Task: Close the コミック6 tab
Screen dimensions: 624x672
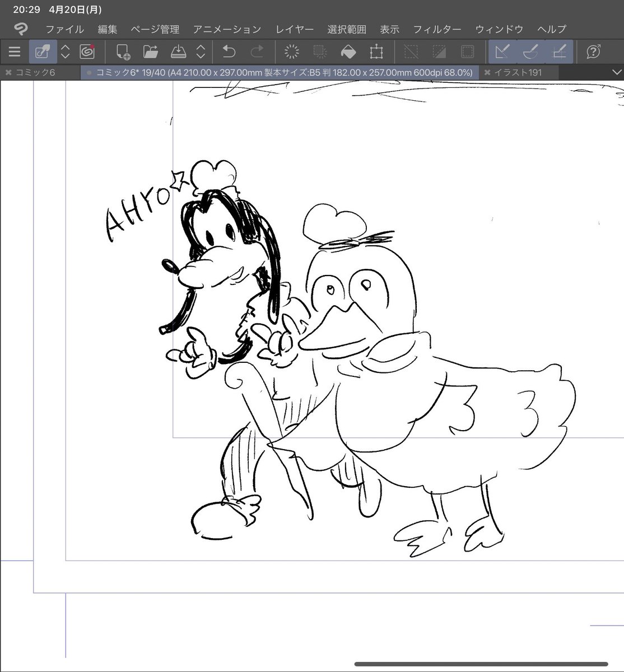Action: pyautogui.click(x=8, y=72)
